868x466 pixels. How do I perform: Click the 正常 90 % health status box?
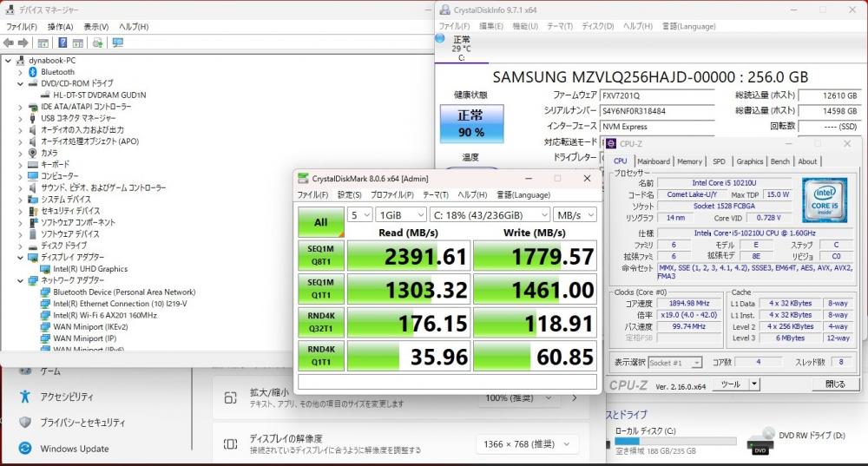(x=471, y=123)
